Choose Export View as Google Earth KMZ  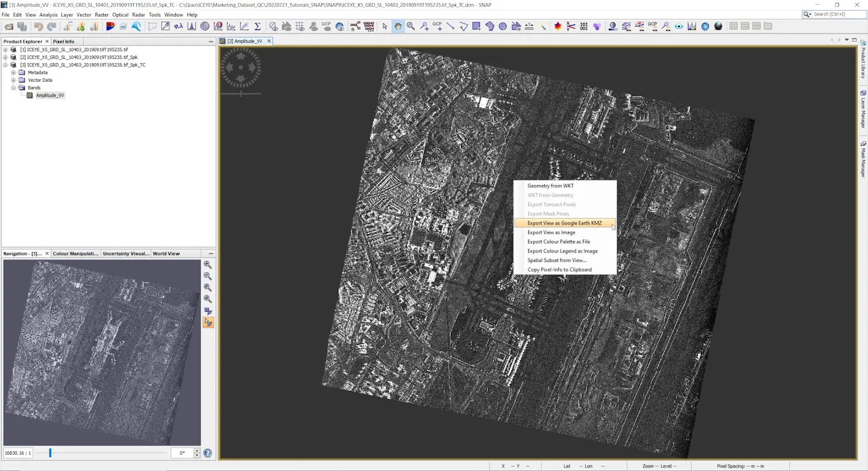point(564,223)
